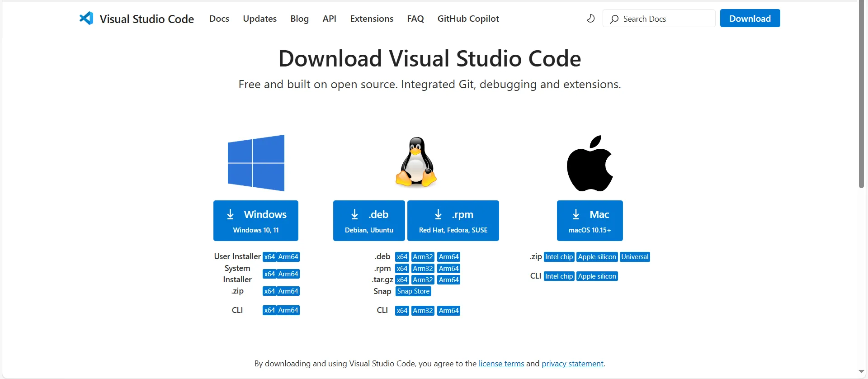
Task: Click the Visual Studio Code logo icon
Action: pyautogui.click(x=86, y=19)
